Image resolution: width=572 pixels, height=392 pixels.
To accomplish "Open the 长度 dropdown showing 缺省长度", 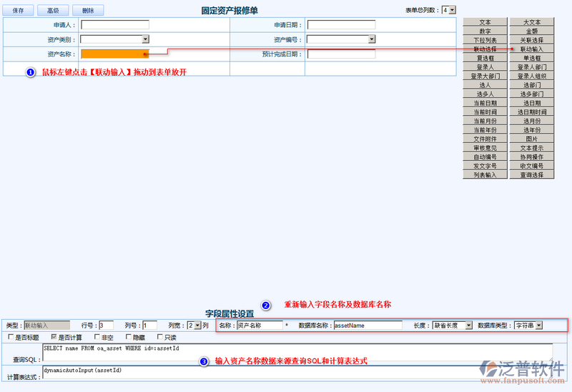I will [453, 325].
